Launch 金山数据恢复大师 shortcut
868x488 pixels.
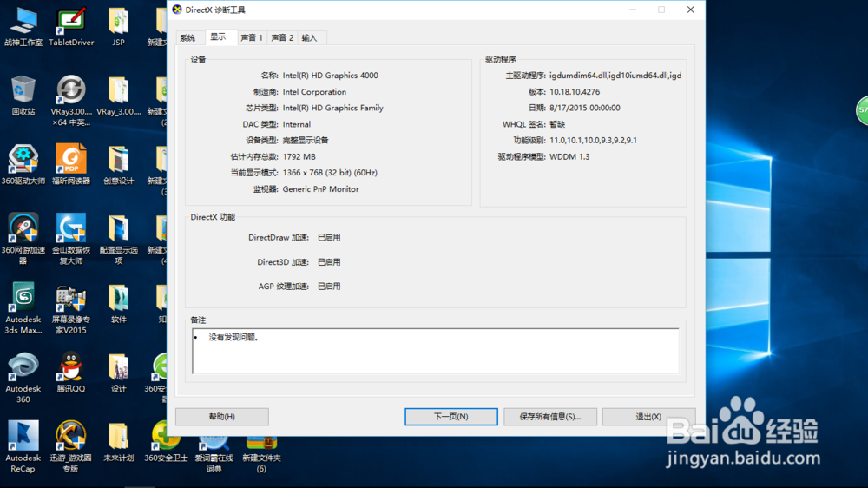71,240
